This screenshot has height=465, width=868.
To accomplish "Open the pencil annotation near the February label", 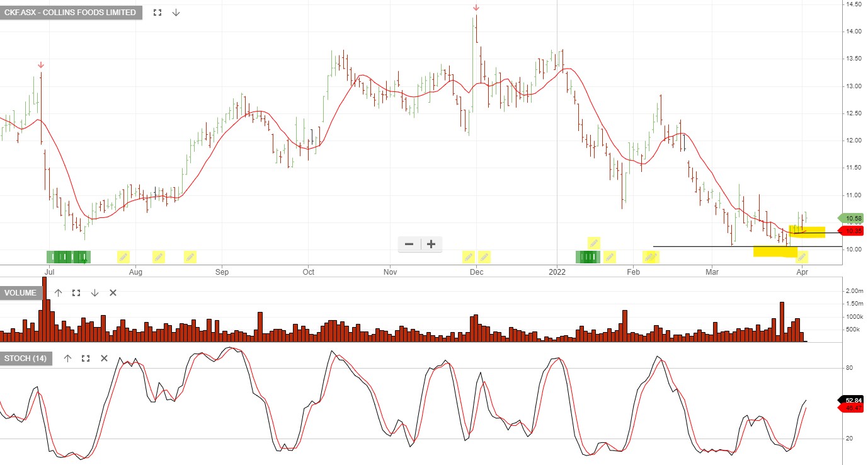I will click(651, 256).
